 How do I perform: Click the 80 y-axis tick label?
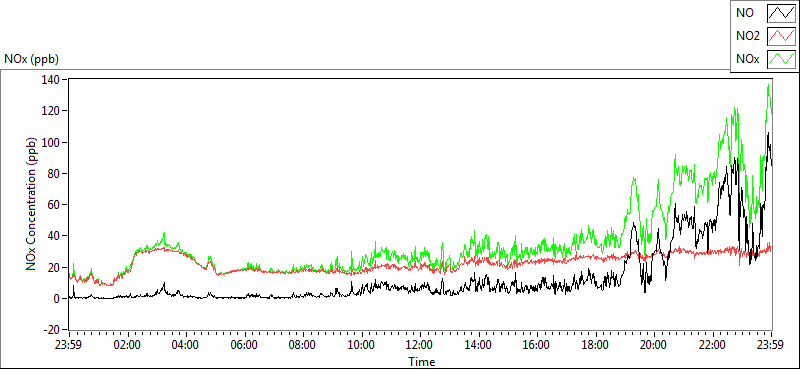55,173
